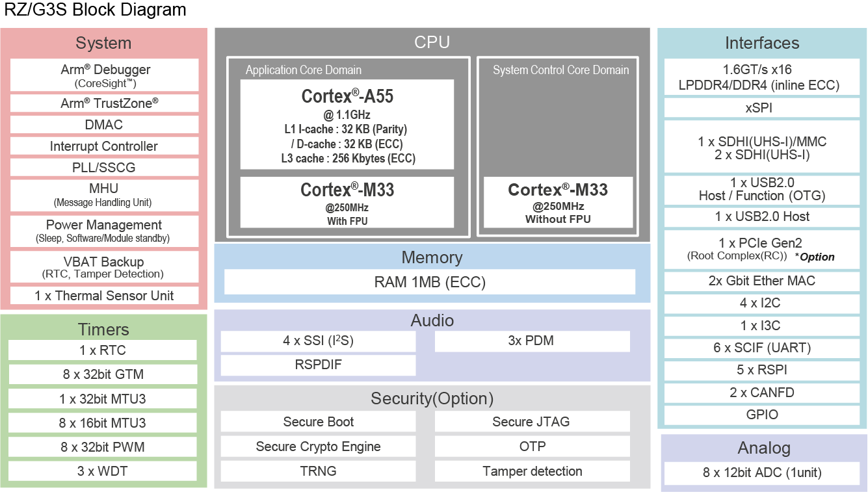Select the 2 x CANFD block

point(761,393)
